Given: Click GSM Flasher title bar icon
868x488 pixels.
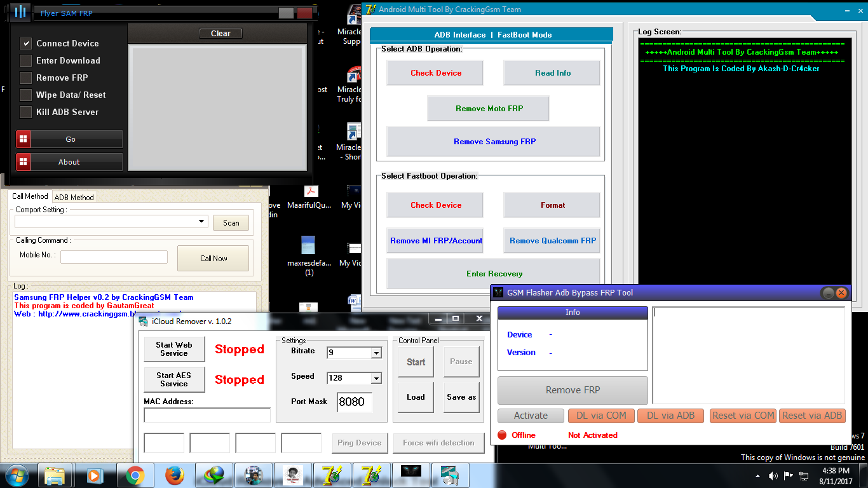Looking at the screenshot, I should click(499, 293).
